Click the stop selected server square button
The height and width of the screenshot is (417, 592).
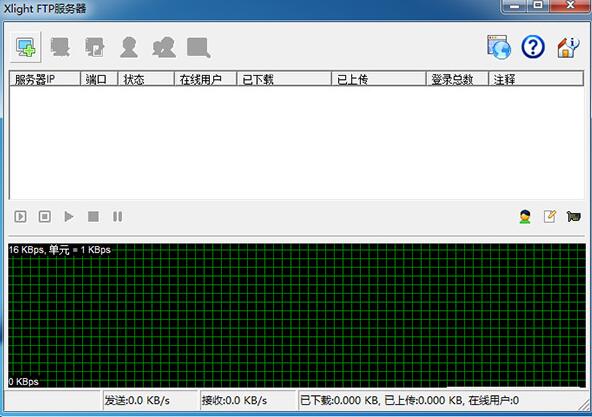tap(93, 216)
